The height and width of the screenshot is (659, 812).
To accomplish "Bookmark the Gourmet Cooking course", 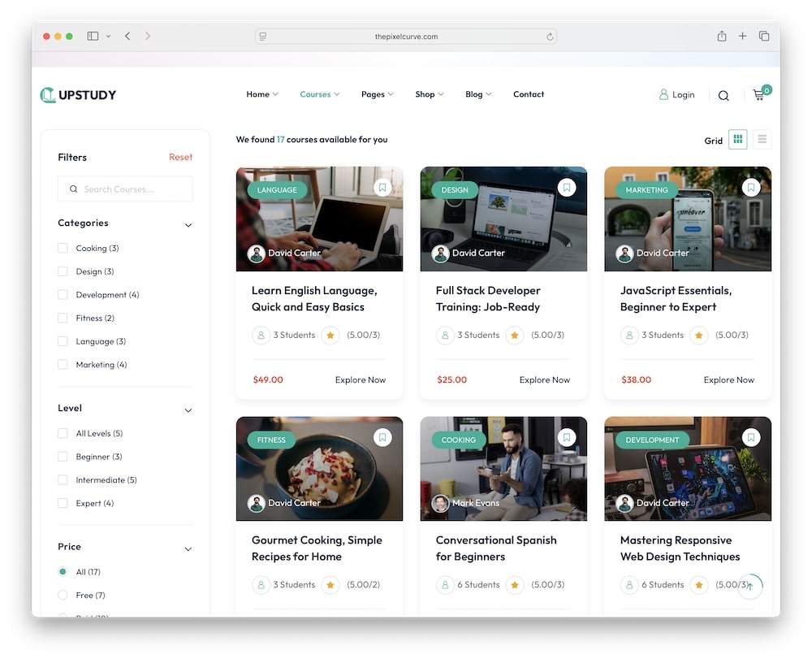I will tap(382, 438).
